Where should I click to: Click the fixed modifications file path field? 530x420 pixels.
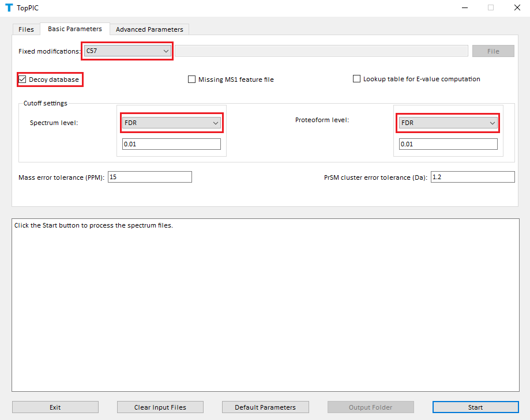click(x=321, y=51)
